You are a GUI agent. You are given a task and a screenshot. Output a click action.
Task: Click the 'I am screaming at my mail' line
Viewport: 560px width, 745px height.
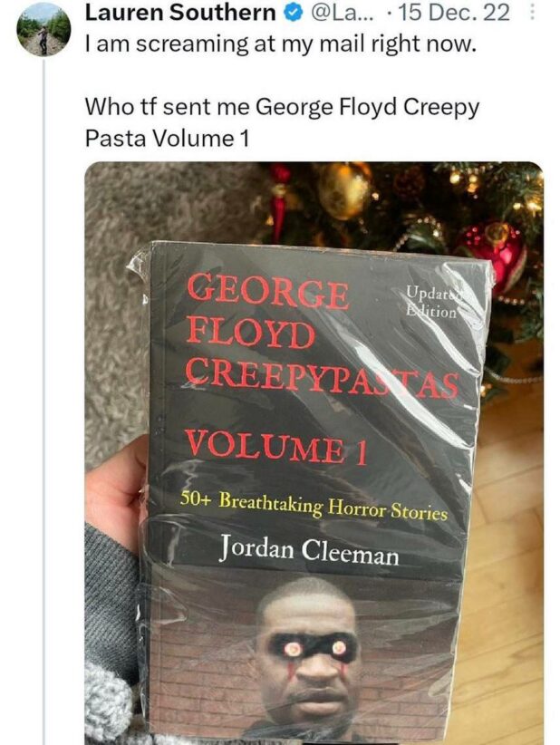[x=280, y=44]
